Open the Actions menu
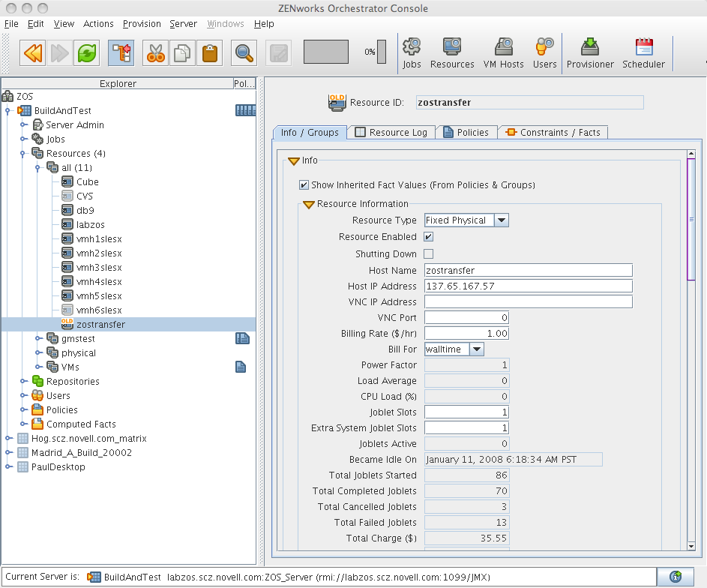Image resolution: width=707 pixels, height=588 pixels. [x=98, y=24]
